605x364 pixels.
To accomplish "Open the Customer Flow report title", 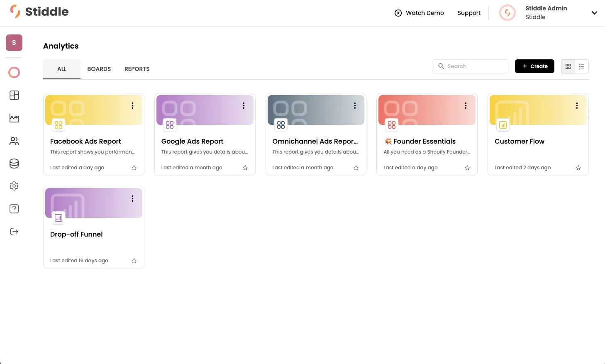I will click(x=520, y=141).
